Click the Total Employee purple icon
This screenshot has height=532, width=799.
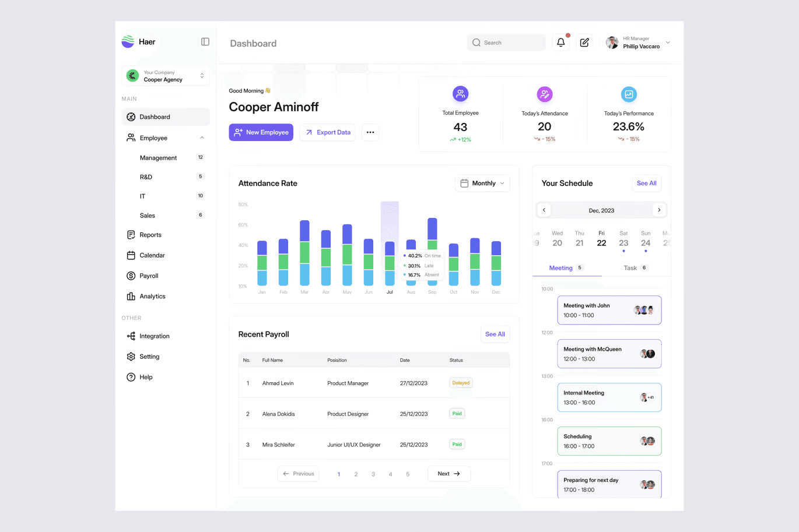pyautogui.click(x=461, y=93)
